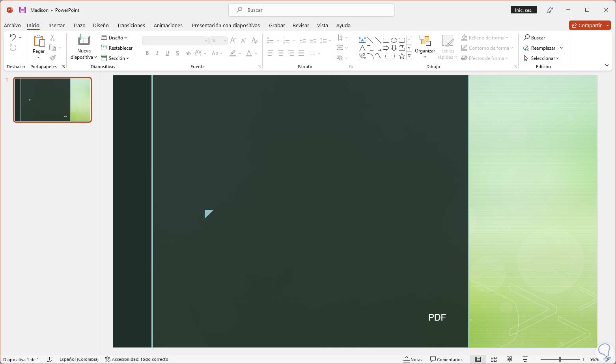This screenshot has width=616, height=364.
Task: Click the Save floppy disk icon
Action: pyautogui.click(x=22, y=10)
